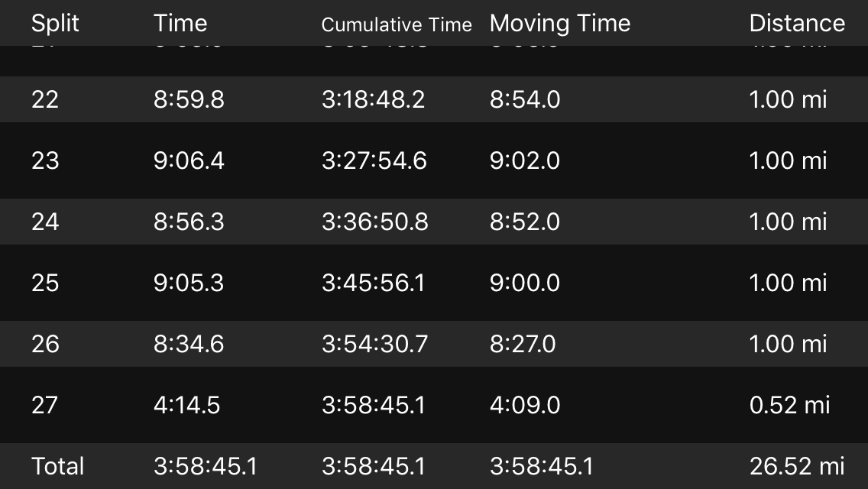This screenshot has height=489, width=868.
Task: Select the split 22 row number
Action: click(45, 99)
